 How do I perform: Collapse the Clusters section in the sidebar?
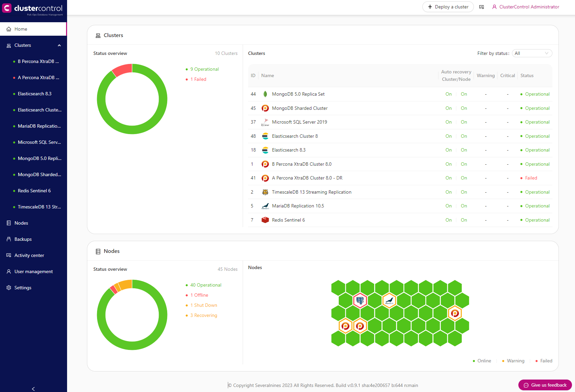click(59, 45)
